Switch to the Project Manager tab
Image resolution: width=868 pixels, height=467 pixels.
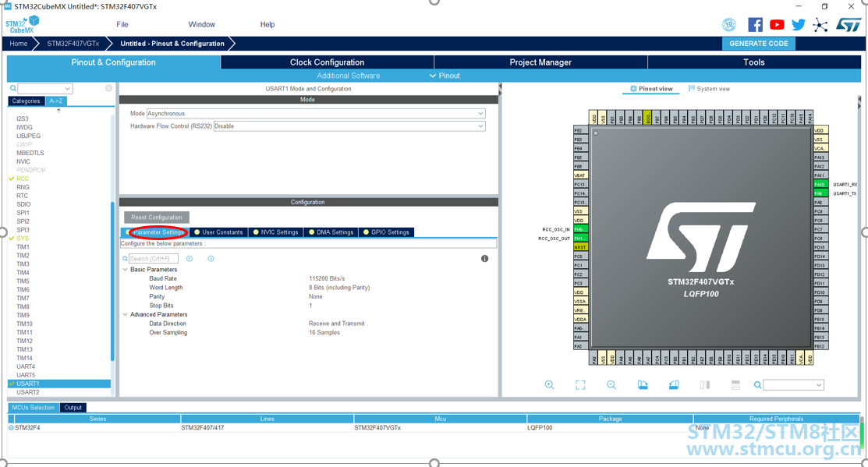(540, 62)
